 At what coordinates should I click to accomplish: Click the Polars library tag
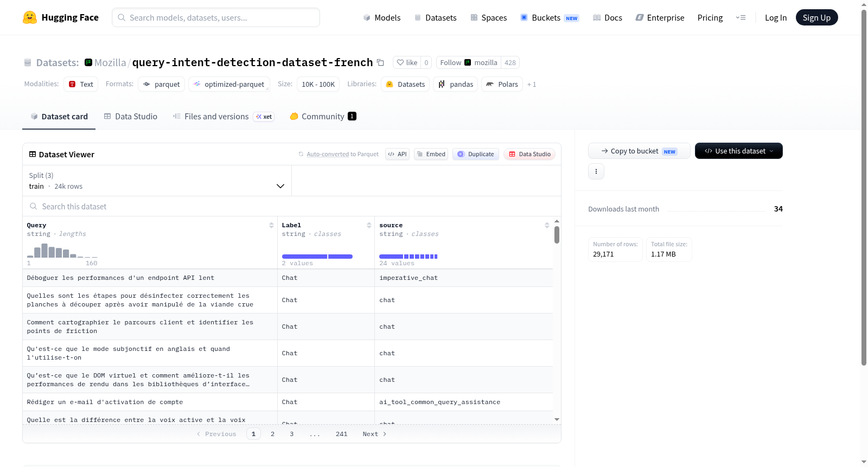pyautogui.click(x=502, y=84)
